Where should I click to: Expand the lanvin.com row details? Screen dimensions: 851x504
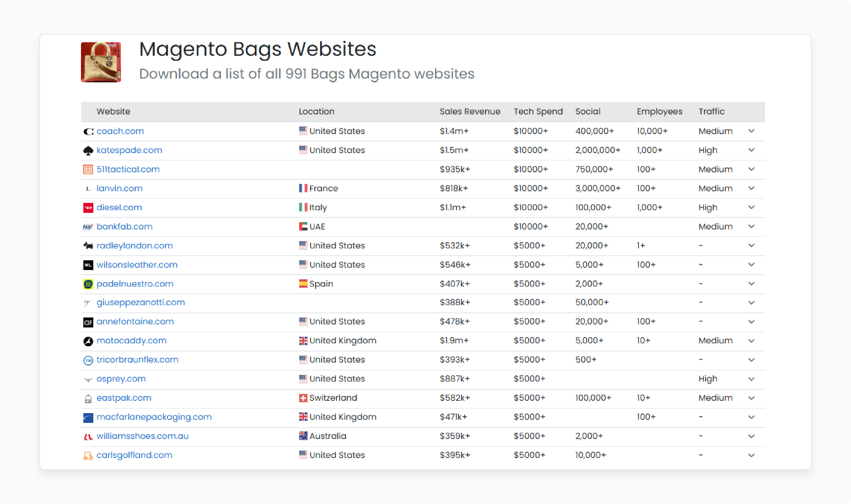(752, 188)
